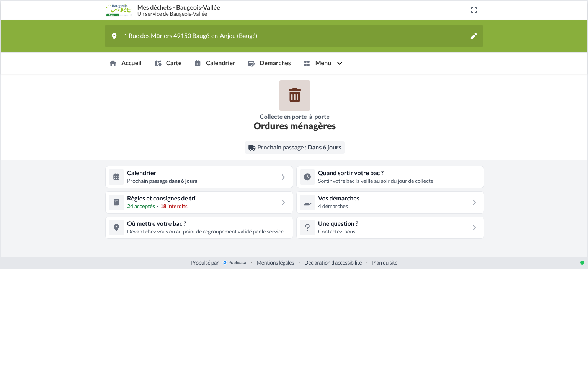Screen dimensions: 588x368
Task: Click the large trash bin icon
Action: [295, 95]
